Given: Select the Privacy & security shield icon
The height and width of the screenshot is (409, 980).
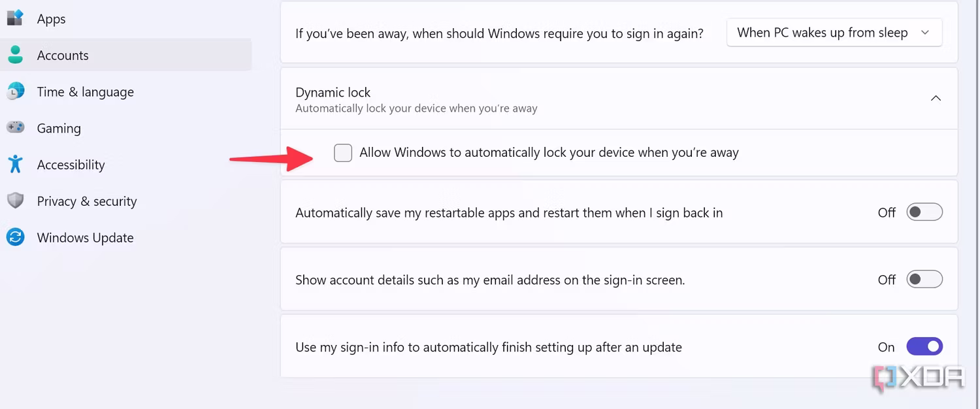Looking at the screenshot, I should click(15, 201).
